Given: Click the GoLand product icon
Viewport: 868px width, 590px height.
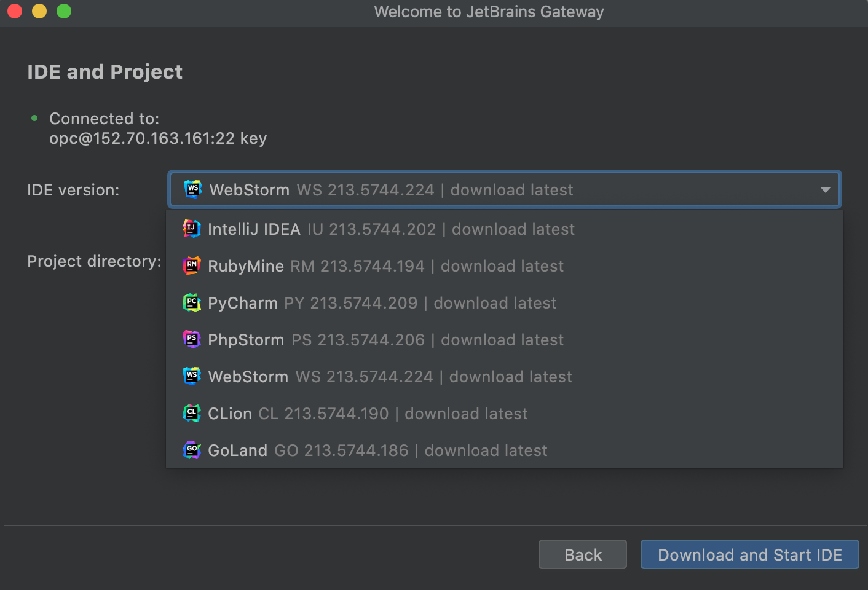Looking at the screenshot, I should click(192, 450).
